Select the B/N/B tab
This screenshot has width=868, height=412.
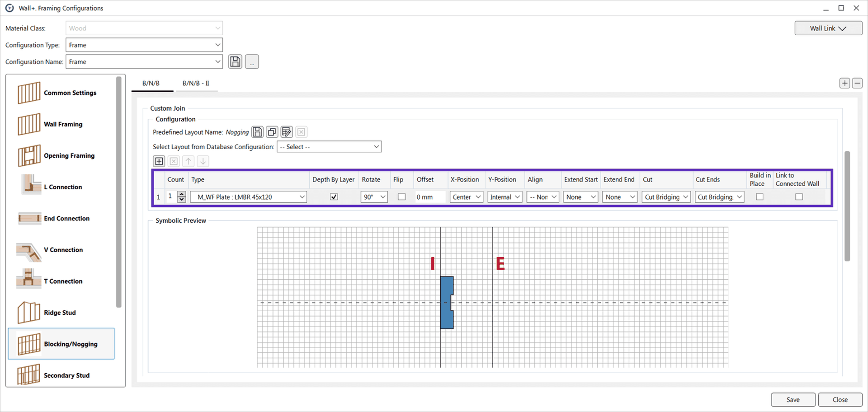point(151,84)
